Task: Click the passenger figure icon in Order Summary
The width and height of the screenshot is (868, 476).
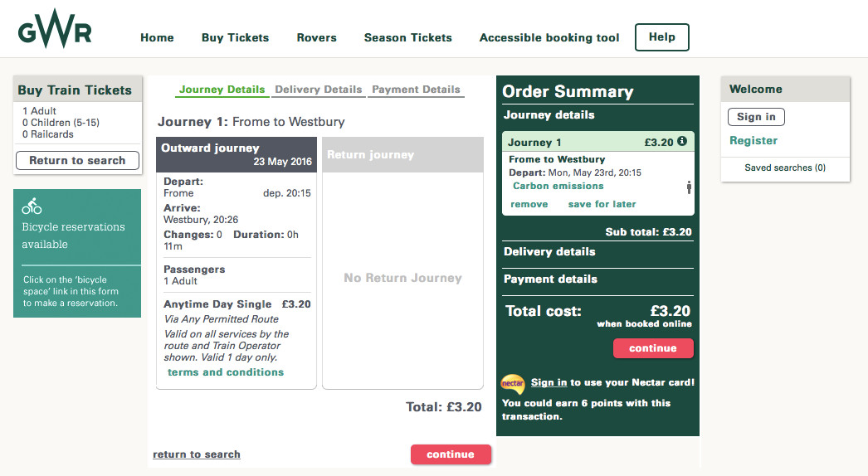Action: pos(689,187)
